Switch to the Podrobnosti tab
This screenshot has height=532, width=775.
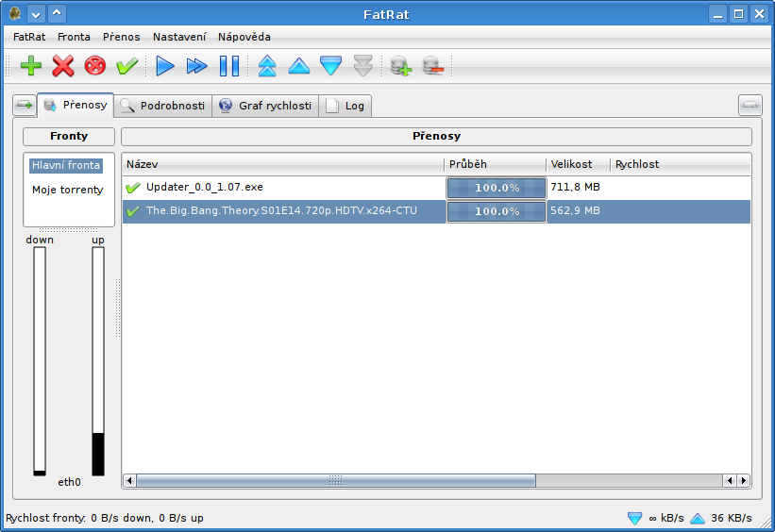tap(162, 106)
